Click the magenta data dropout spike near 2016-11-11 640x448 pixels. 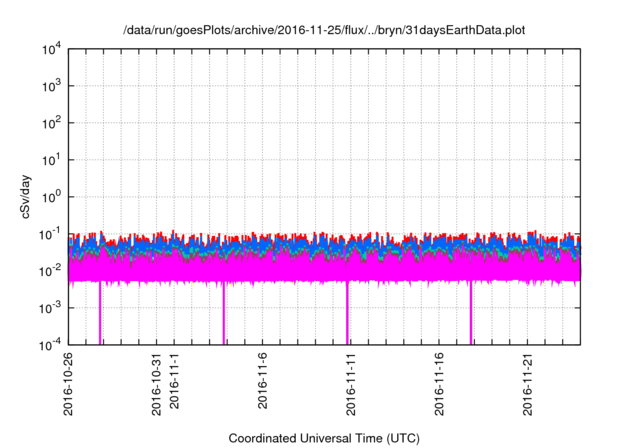click(x=347, y=313)
